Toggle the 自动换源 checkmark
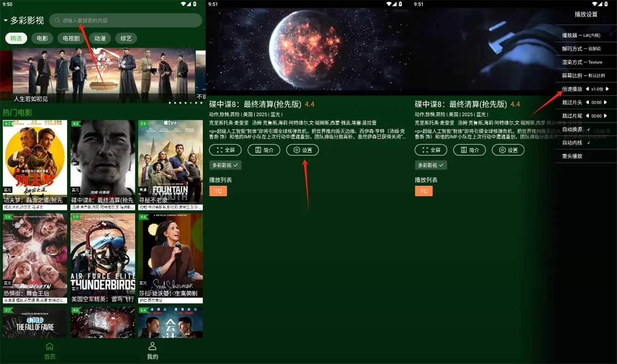 (x=588, y=129)
